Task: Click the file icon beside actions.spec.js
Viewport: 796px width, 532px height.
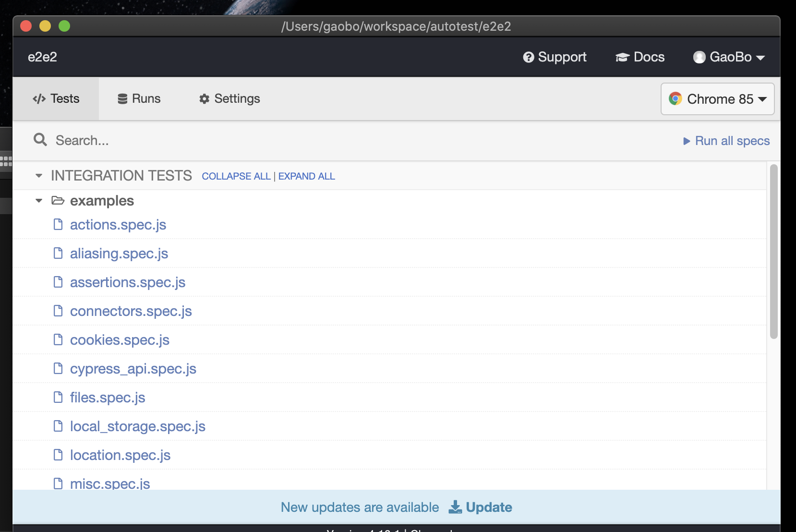Action: tap(58, 224)
